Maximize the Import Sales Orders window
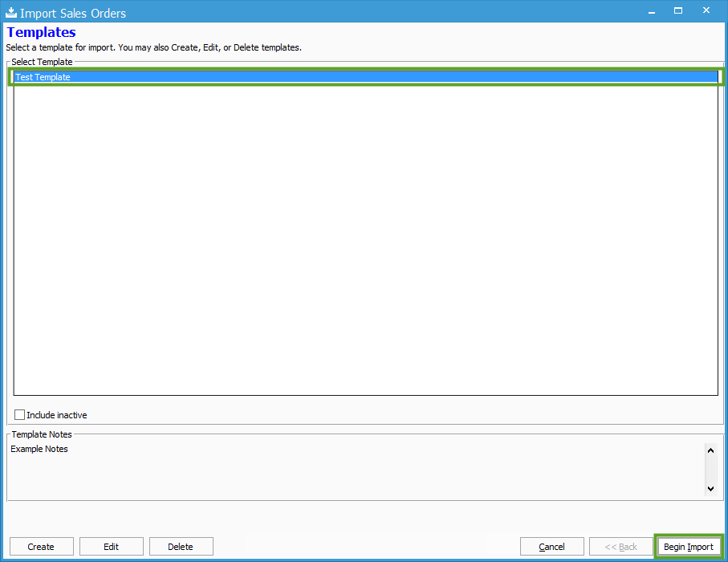Viewport: 728px width, 562px height. pyautogui.click(x=678, y=10)
